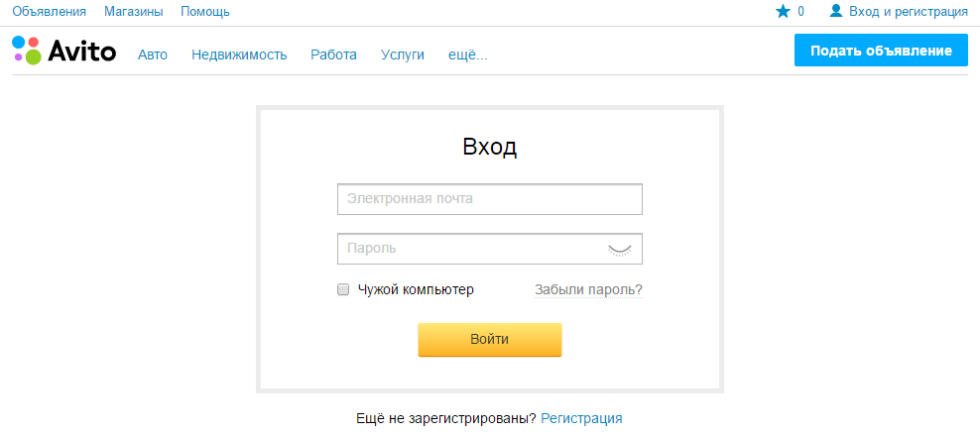Focus the Пароль input field
Viewport: 980px width, 434px height.
click(x=490, y=249)
